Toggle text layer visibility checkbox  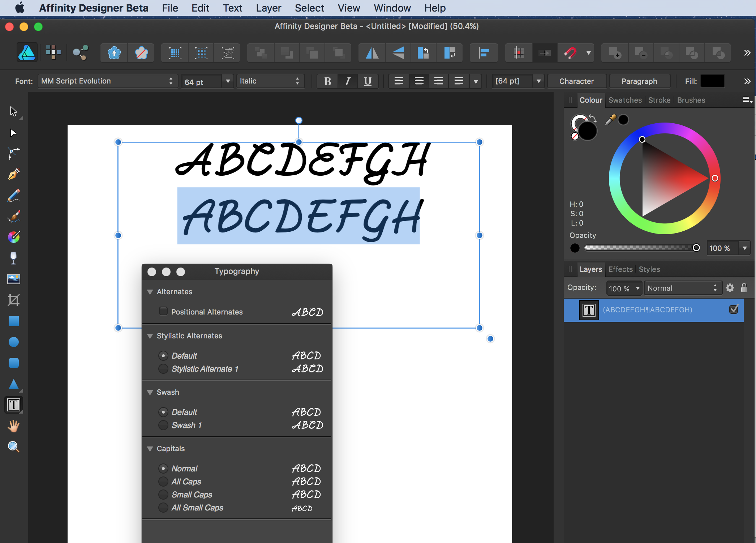[734, 309]
